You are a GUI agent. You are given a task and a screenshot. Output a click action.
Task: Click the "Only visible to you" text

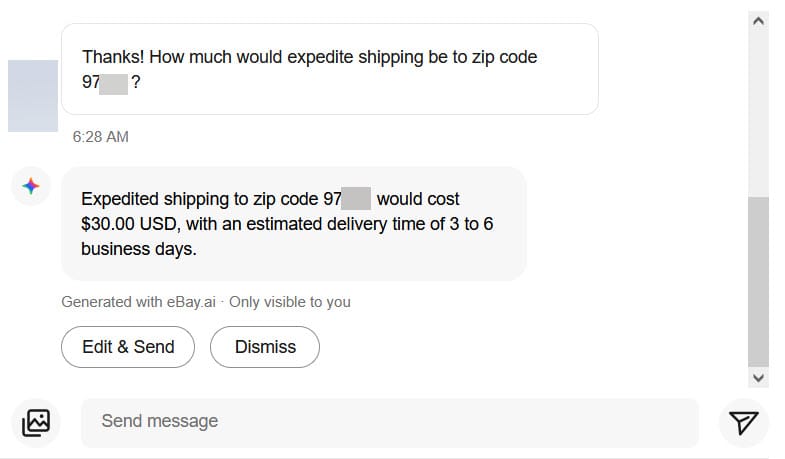290,302
